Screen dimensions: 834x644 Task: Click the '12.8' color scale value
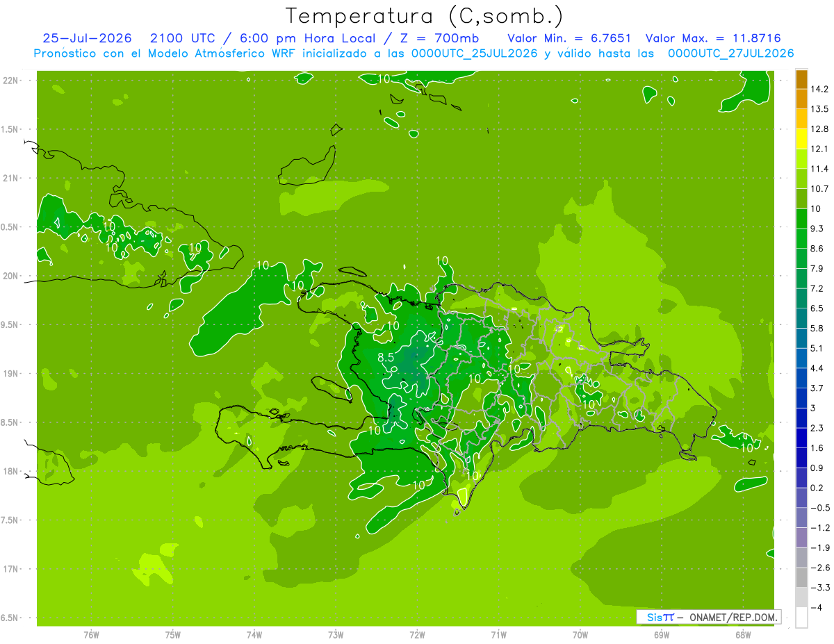tap(819, 129)
